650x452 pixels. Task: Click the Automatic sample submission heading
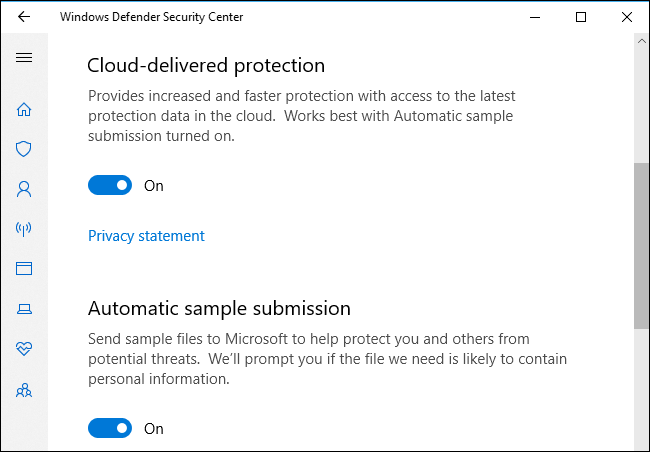219,308
